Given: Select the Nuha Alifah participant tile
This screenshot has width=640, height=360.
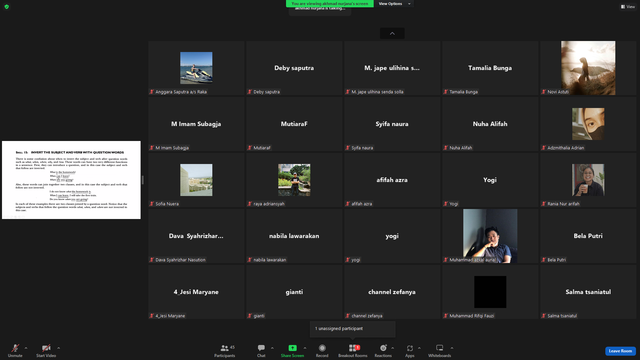Looking at the screenshot, I should [x=490, y=124].
